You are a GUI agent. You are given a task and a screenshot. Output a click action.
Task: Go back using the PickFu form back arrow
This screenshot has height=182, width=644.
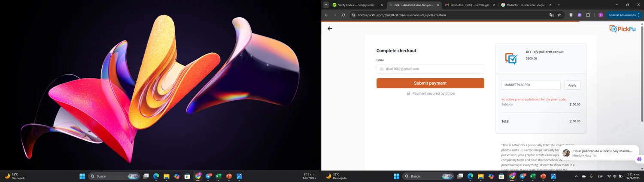click(330, 28)
